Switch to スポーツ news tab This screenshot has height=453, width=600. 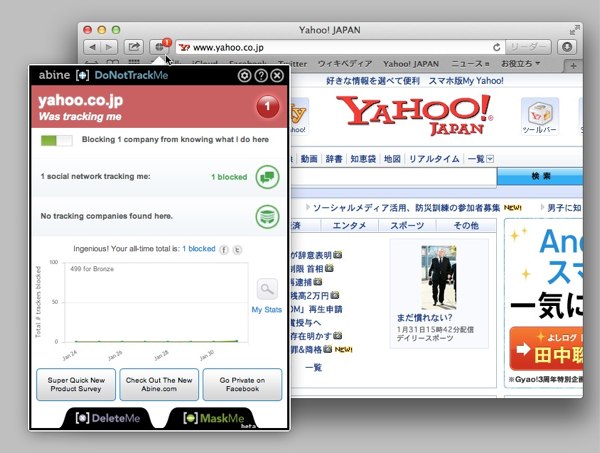[407, 225]
